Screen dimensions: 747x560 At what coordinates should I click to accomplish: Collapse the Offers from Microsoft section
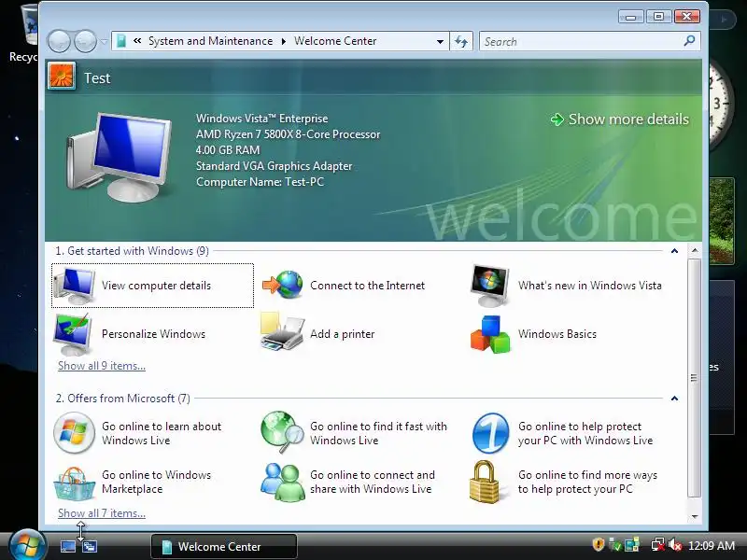[674, 399]
